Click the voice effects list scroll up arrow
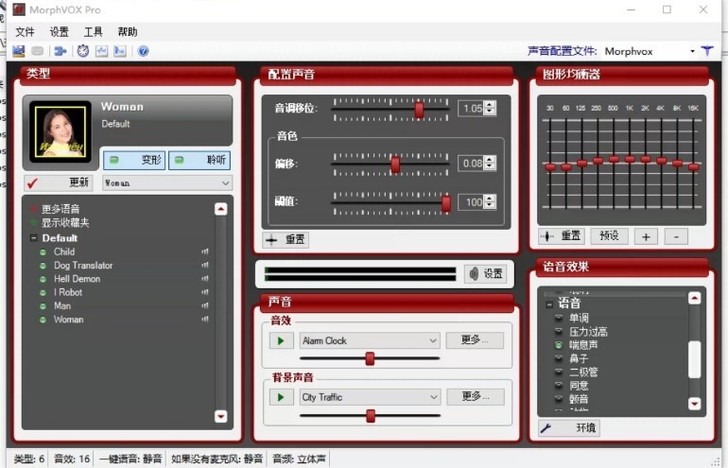728x468 pixels. click(x=695, y=298)
